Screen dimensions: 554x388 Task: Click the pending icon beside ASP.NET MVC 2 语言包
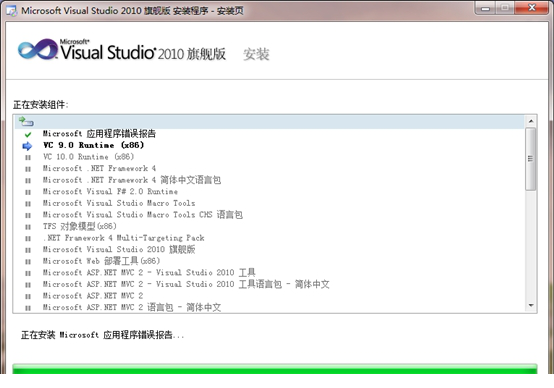[28, 308]
